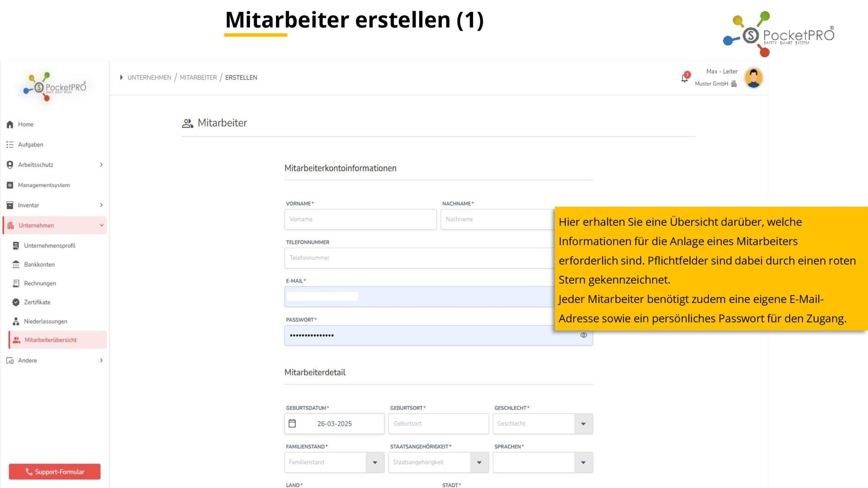Focus the E-Mail input field
The height and width of the screenshot is (488, 868).
click(x=420, y=297)
